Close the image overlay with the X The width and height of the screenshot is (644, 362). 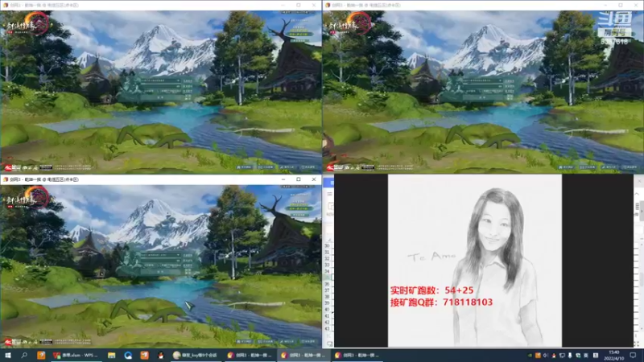(x=639, y=180)
